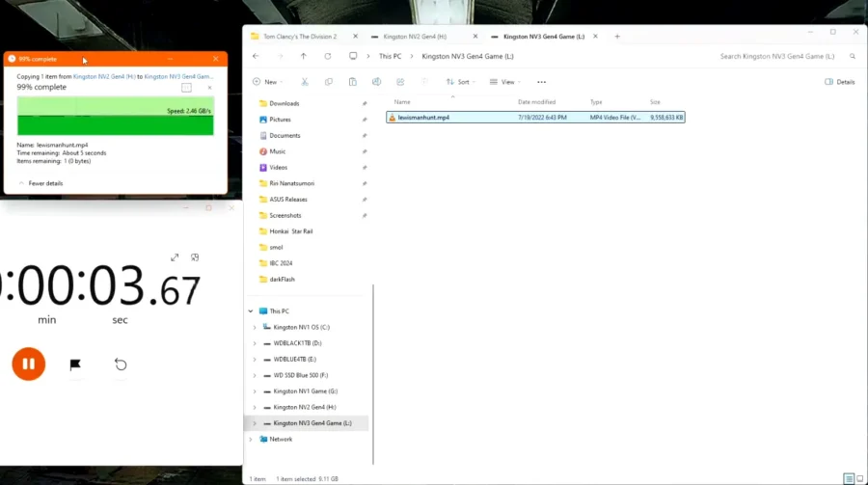Select Kingston NV1 Game (G:) drive
Image resolution: width=868 pixels, height=485 pixels.
click(305, 391)
